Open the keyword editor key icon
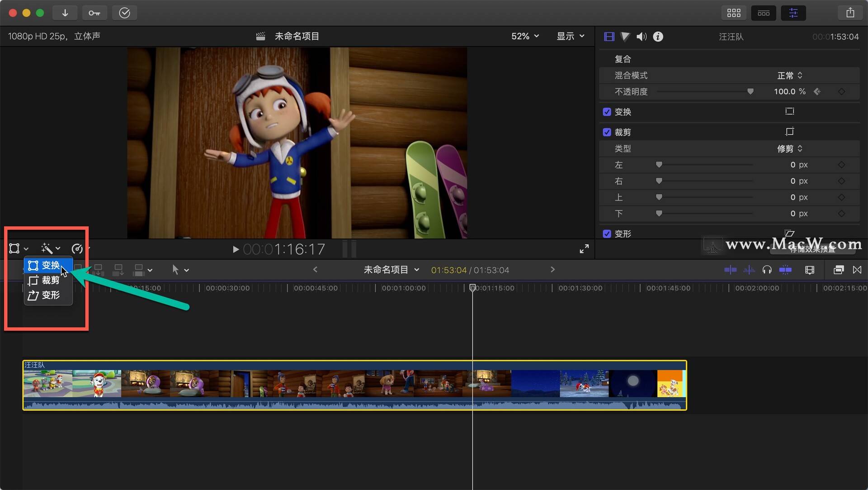 coord(94,13)
